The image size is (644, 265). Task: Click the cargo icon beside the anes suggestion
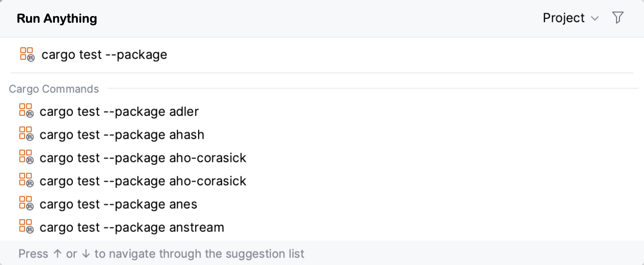[26, 203]
